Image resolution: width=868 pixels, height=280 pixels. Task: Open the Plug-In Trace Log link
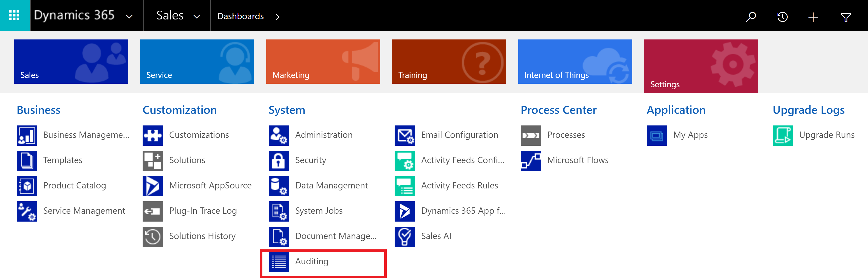[203, 211]
